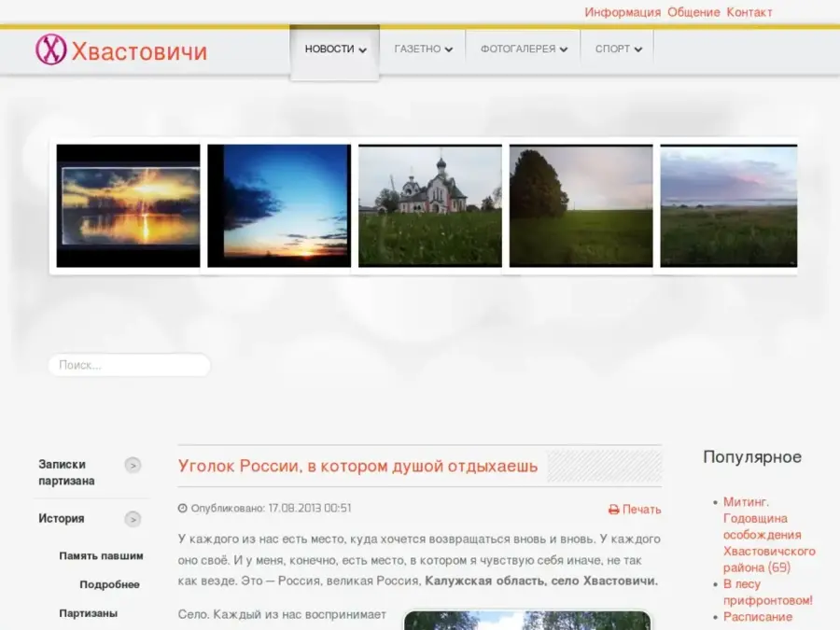Click the Популярное heading
The image size is (840, 630).
pyautogui.click(x=752, y=457)
